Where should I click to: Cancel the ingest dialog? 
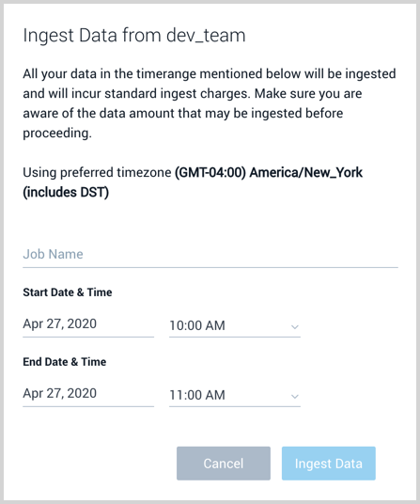pyautogui.click(x=224, y=464)
